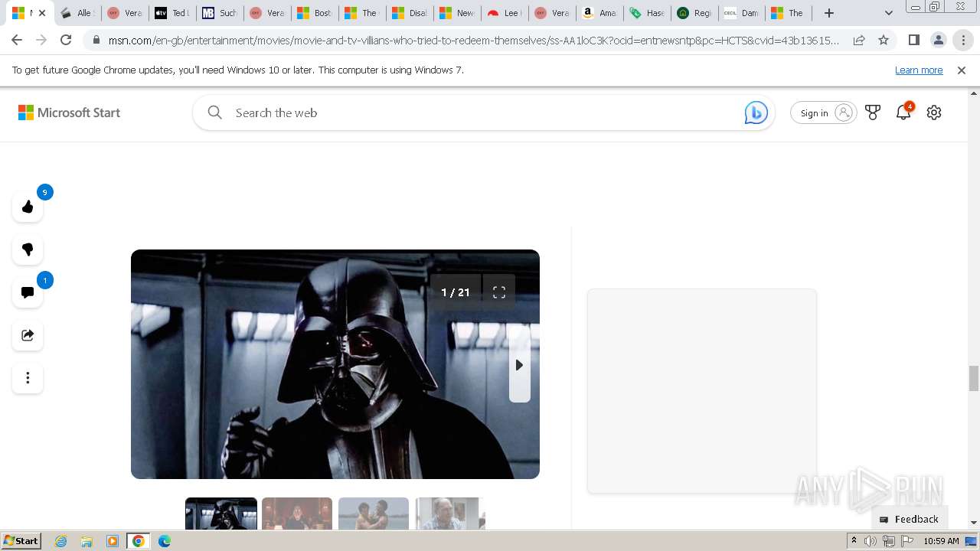Switch to the Regi tab
980x551 pixels.
point(694,13)
